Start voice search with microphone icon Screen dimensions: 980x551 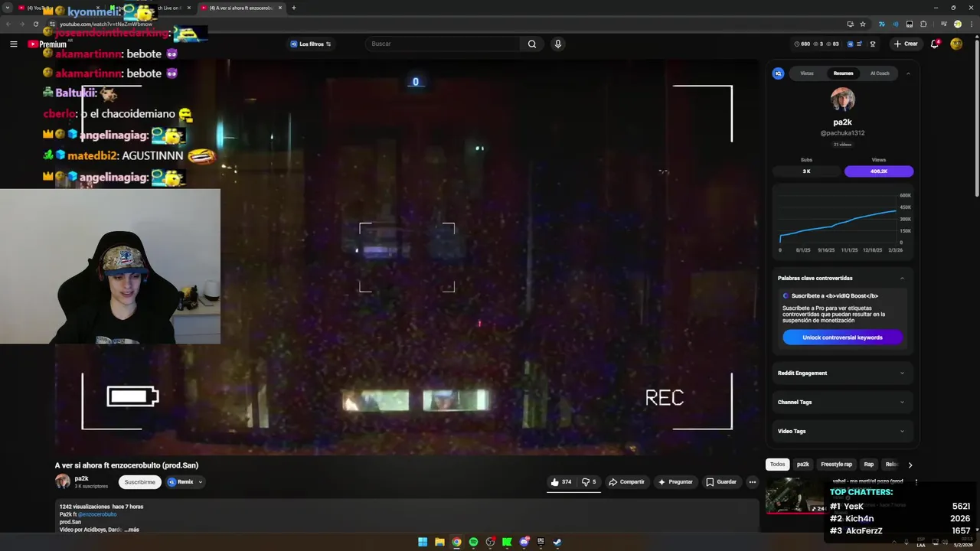tap(557, 44)
